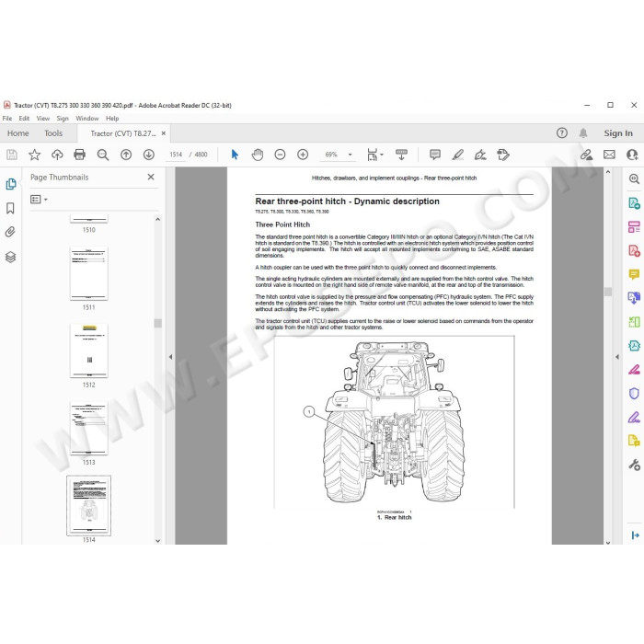This screenshot has width=644, height=644.
Task: Open the View menu
Action: 42,119
